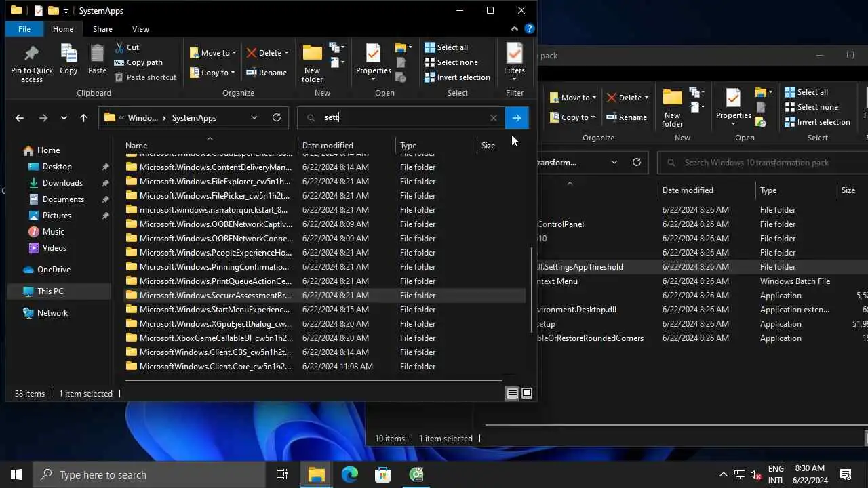Click the Help question mark icon
The image size is (868, 488).
(530, 29)
